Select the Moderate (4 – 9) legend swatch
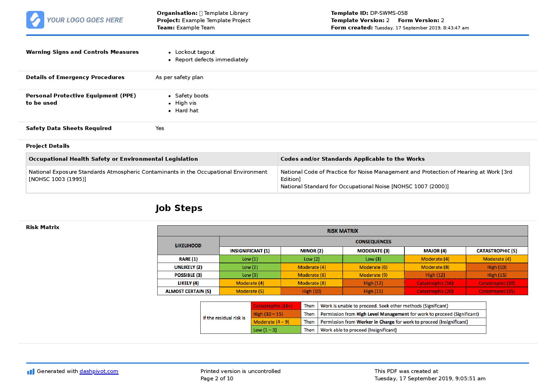Image resolution: width=555 pixels, height=392 pixels. click(276, 322)
